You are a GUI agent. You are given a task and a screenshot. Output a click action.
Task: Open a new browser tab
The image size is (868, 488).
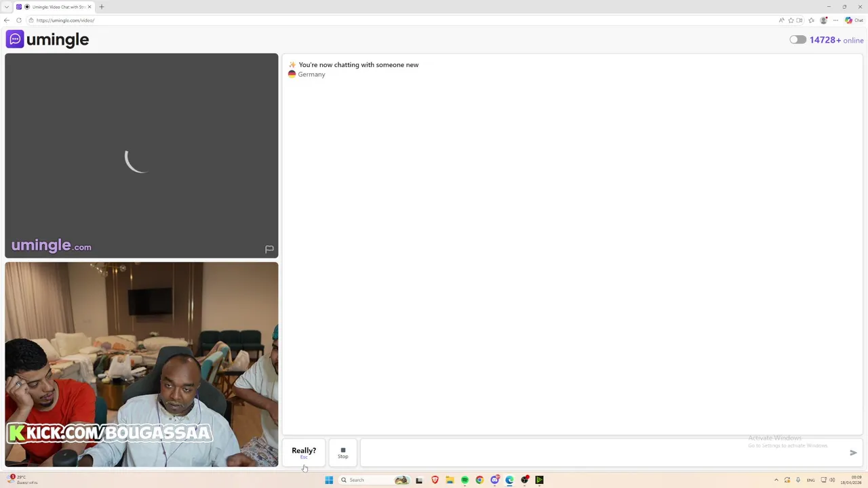[x=102, y=7]
